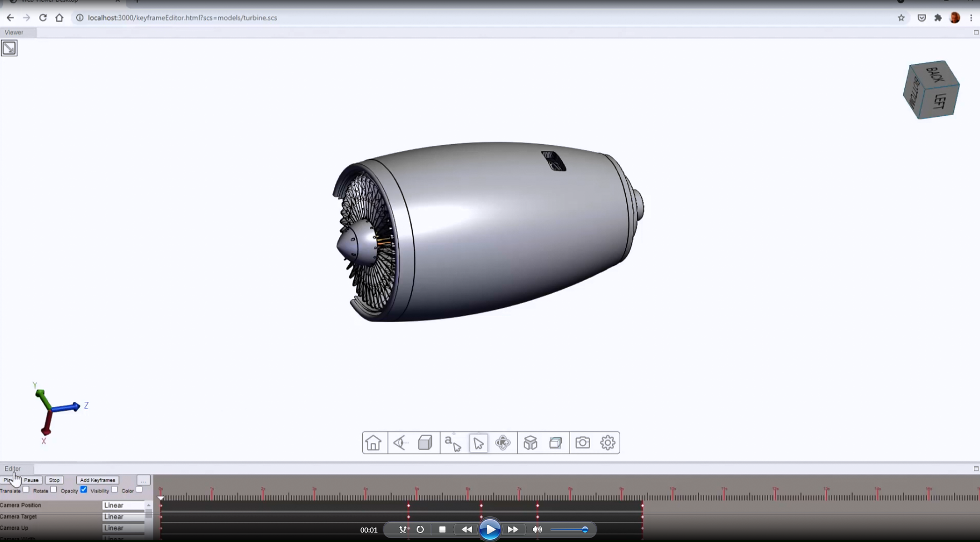Click the round blue play button
This screenshot has width=980, height=542.
[490, 530]
